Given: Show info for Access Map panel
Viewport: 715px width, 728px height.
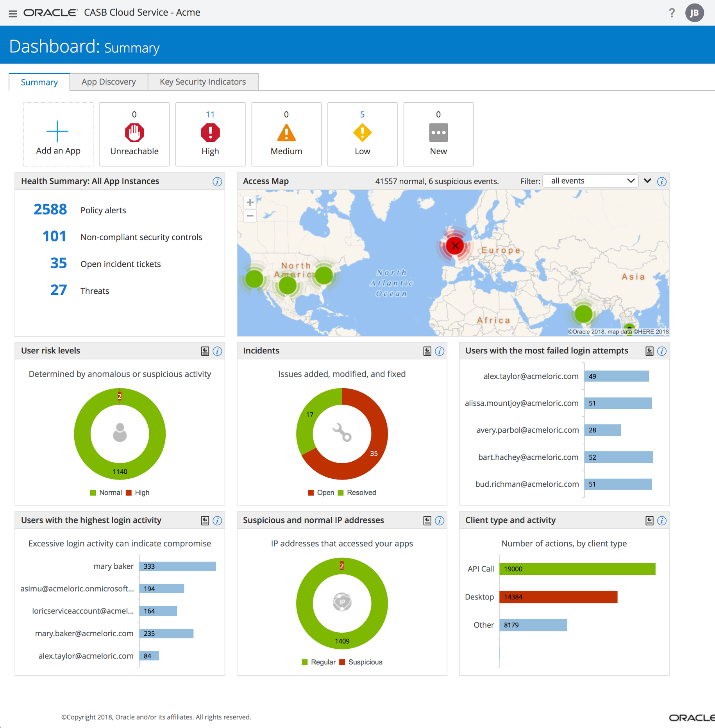Looking at the screenshot, I should (661, 182).
